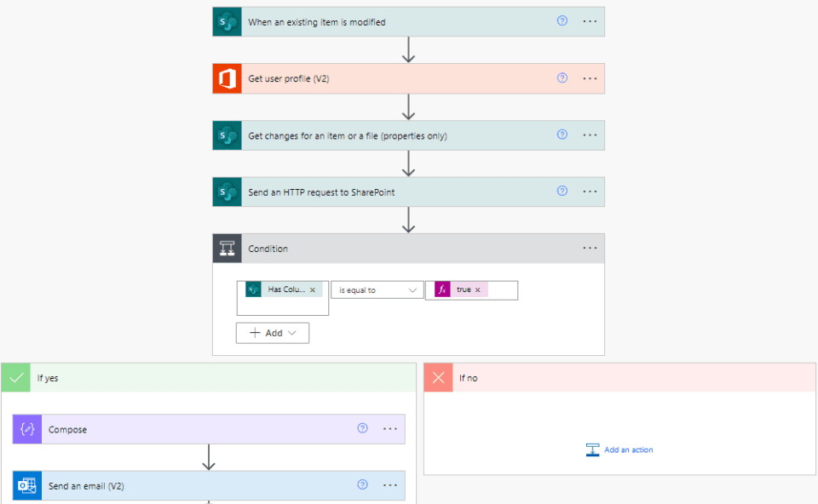Click Office icon on 'Get user profile (V2)'
818x504 pixels.
[x=227, y=78]
